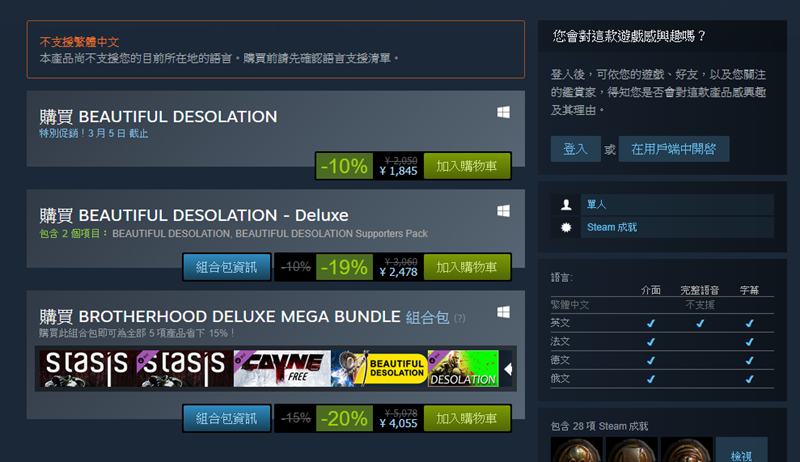Open first achievement badge icon

click(x=577, y=450)
